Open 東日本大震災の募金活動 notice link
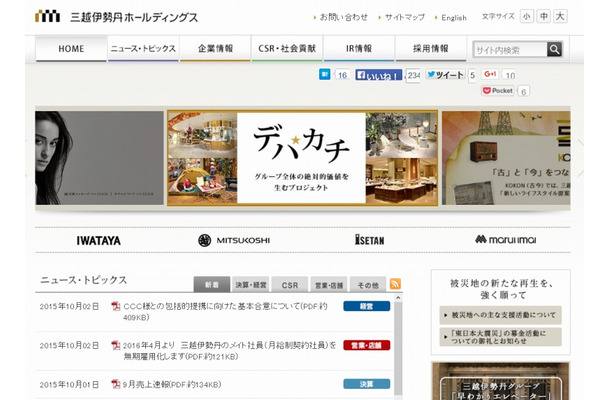Image resolution: width=610 pixels, height=400 pixels. [500, 337]
